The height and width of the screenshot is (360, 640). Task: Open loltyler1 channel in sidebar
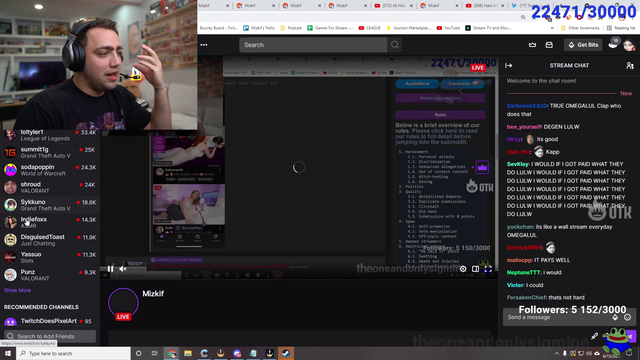click(50, 135)
